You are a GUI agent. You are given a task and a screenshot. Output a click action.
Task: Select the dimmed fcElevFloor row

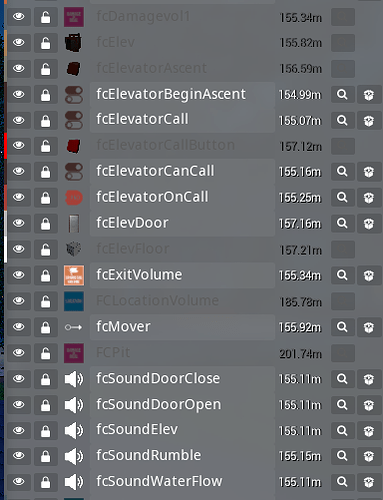182,249
